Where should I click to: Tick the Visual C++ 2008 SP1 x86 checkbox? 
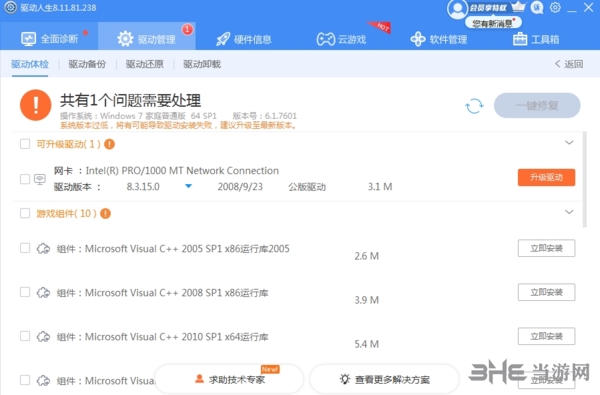(x=25, y=292)
